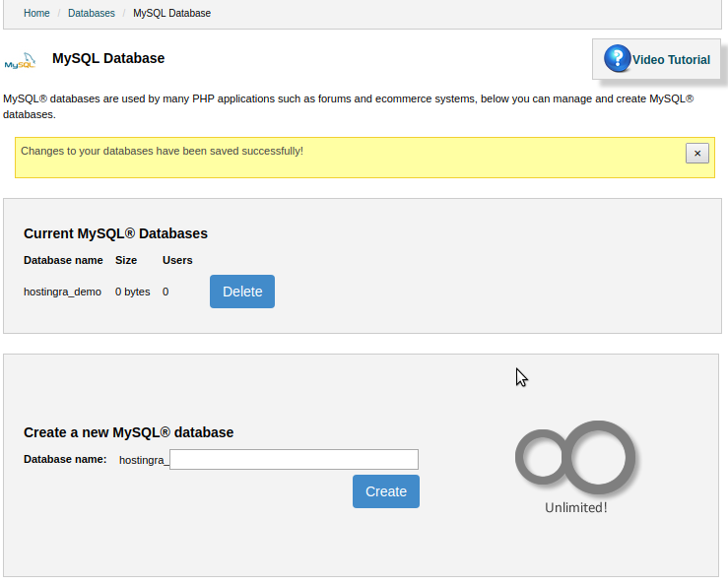
Task: Click the hostingra_ prefix label
Action: pyautogui.click(x=144, y=460)
